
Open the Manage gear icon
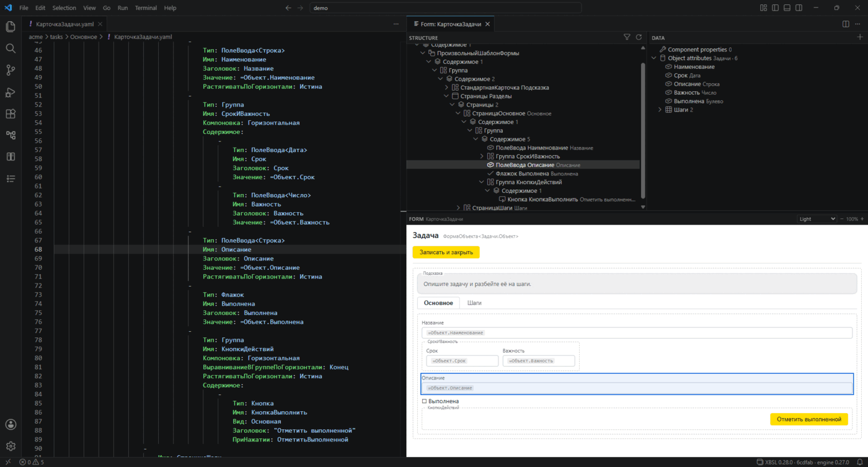point(11,447)
